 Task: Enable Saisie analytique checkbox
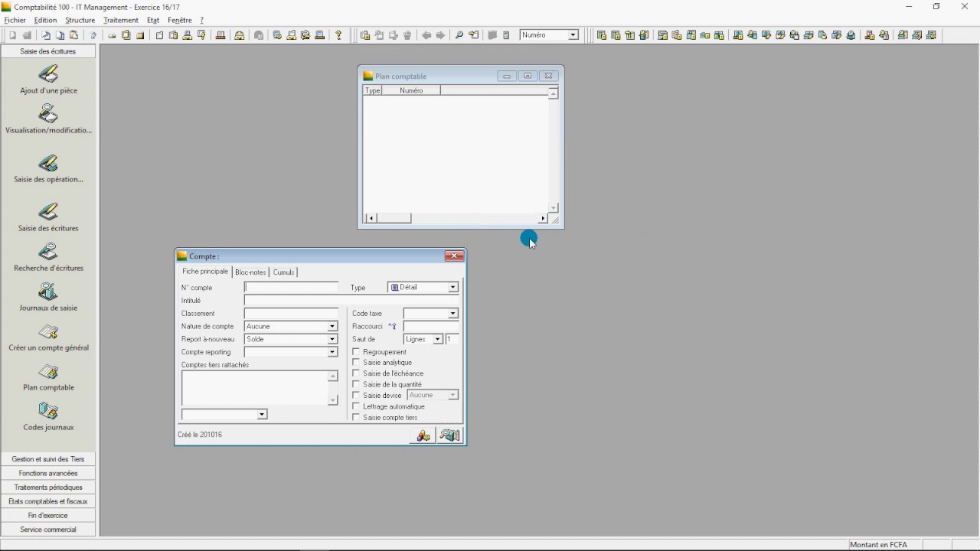pyautogui.click(x=356, y=363)
